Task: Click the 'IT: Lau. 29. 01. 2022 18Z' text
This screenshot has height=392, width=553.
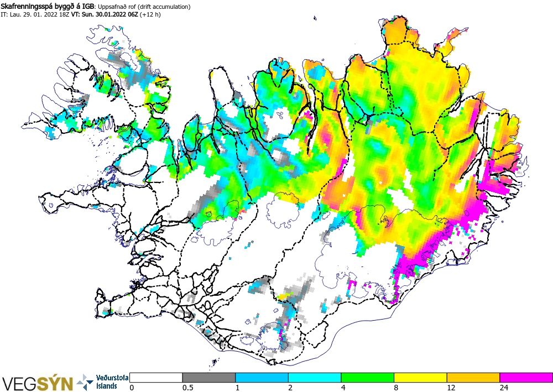Action: (x=35, y=14)
